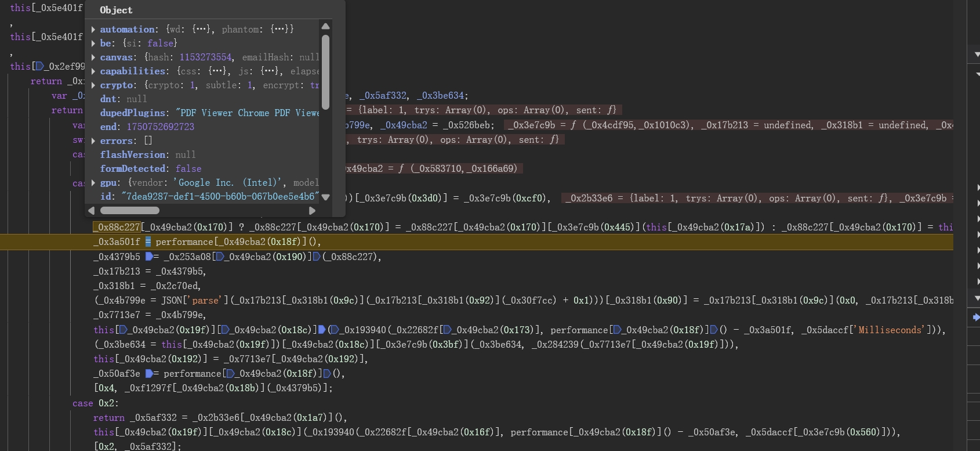Select the dupedPlugins property row

[x=209, y=113]
